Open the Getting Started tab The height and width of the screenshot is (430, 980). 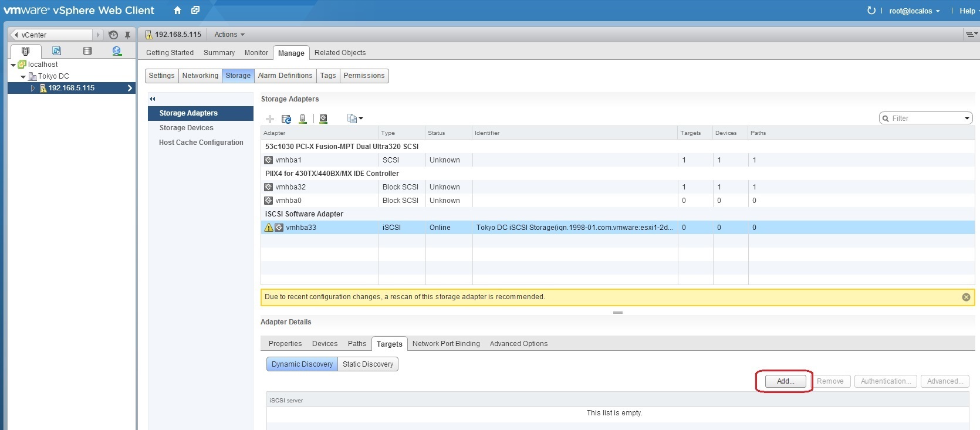pyautogui.click(x=170, y=53)
